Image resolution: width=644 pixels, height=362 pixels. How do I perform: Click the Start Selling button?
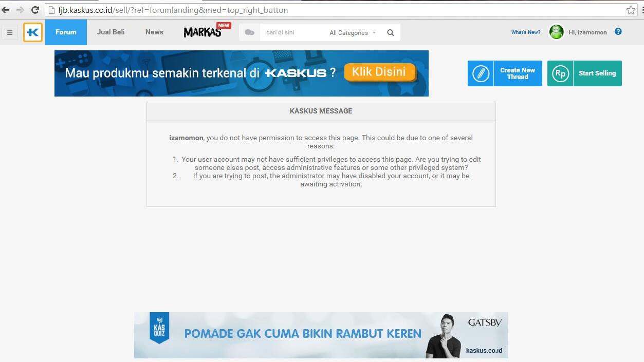point(584,73)
